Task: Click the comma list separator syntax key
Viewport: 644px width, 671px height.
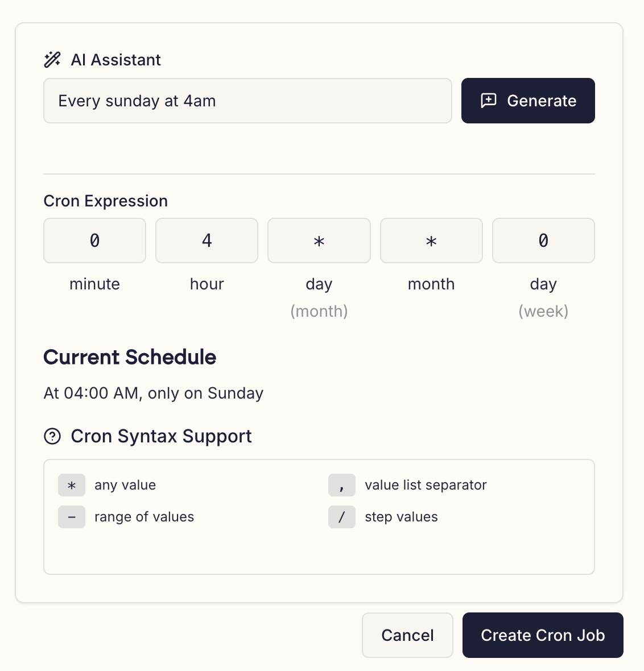Action: [x=342, y=485]
